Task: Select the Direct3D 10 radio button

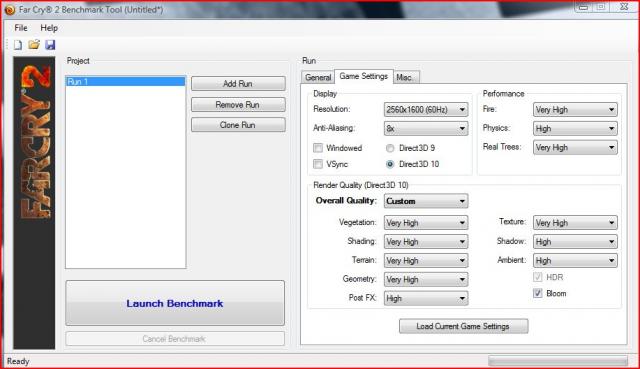Action: [390, 164]
